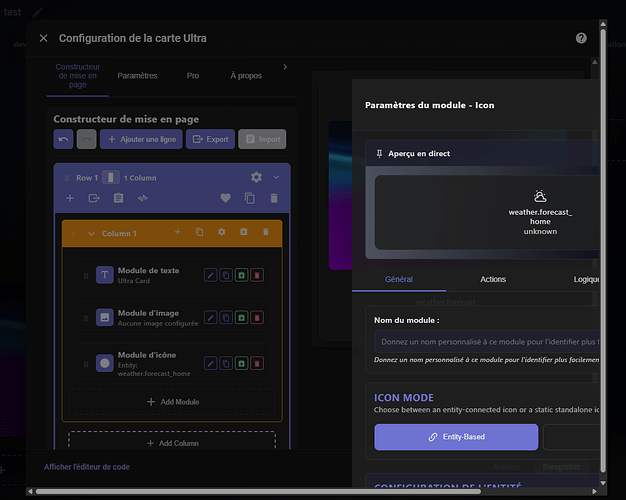This screenshot has width=626, height=500.
Task: Edit the Module de texte
Action: 211,275
